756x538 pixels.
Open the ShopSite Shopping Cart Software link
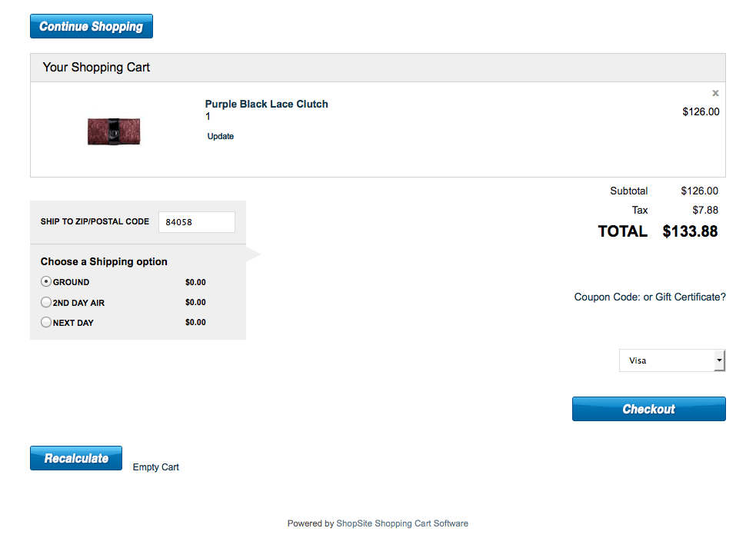[x=401, y=523]
